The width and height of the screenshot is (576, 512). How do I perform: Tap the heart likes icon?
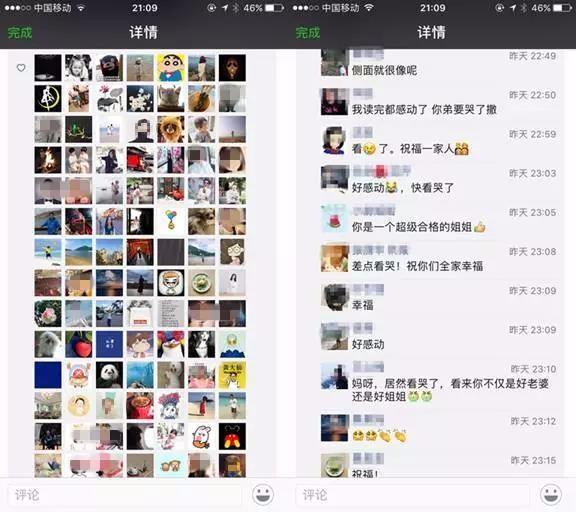[21, 68]
